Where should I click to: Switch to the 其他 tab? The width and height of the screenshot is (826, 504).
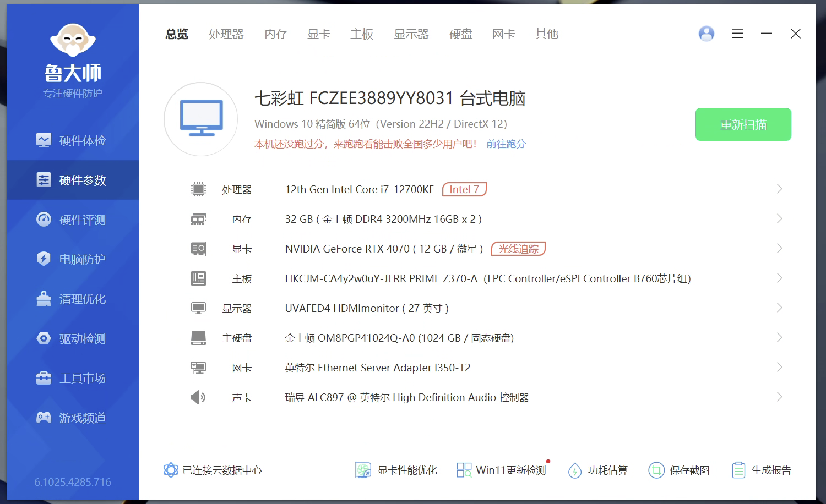click(546, 34)
